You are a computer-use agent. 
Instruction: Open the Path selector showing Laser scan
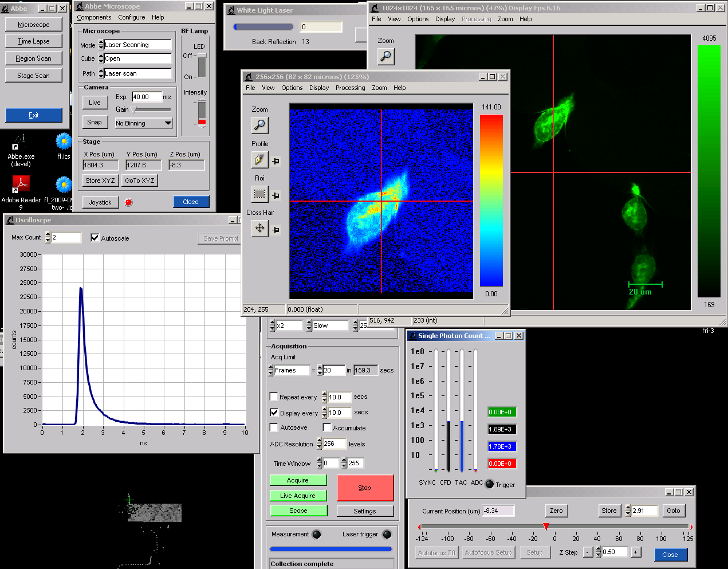(135, 73)
